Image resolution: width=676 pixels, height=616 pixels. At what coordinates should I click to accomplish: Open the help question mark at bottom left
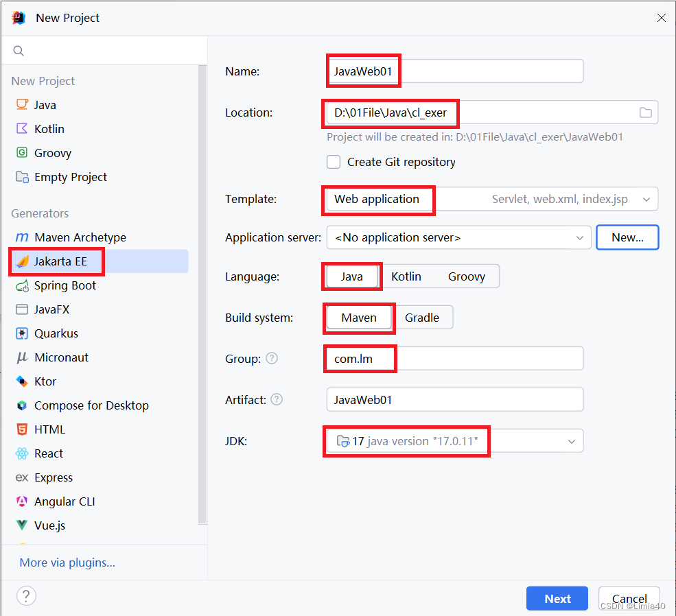(x=26, y=596)
